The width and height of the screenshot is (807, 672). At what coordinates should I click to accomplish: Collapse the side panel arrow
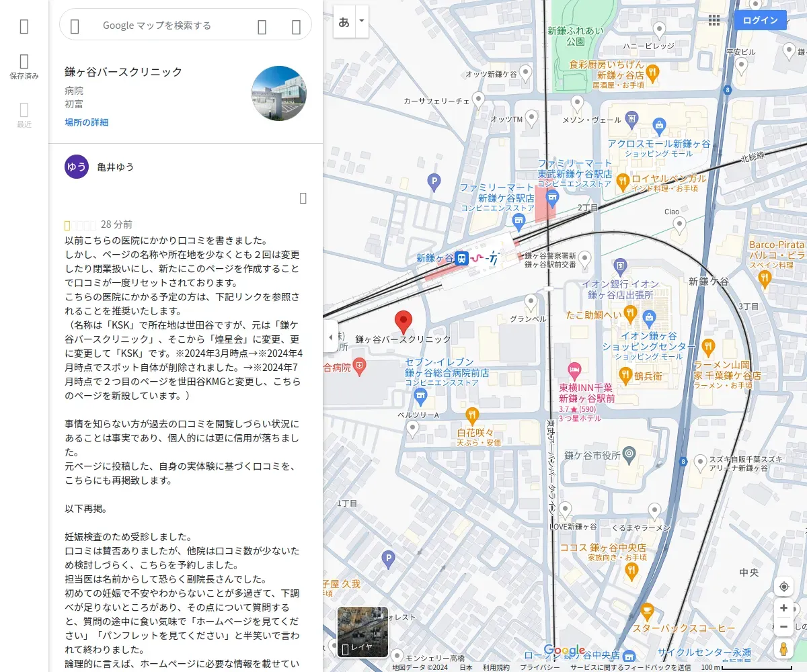tap(330, 337)
